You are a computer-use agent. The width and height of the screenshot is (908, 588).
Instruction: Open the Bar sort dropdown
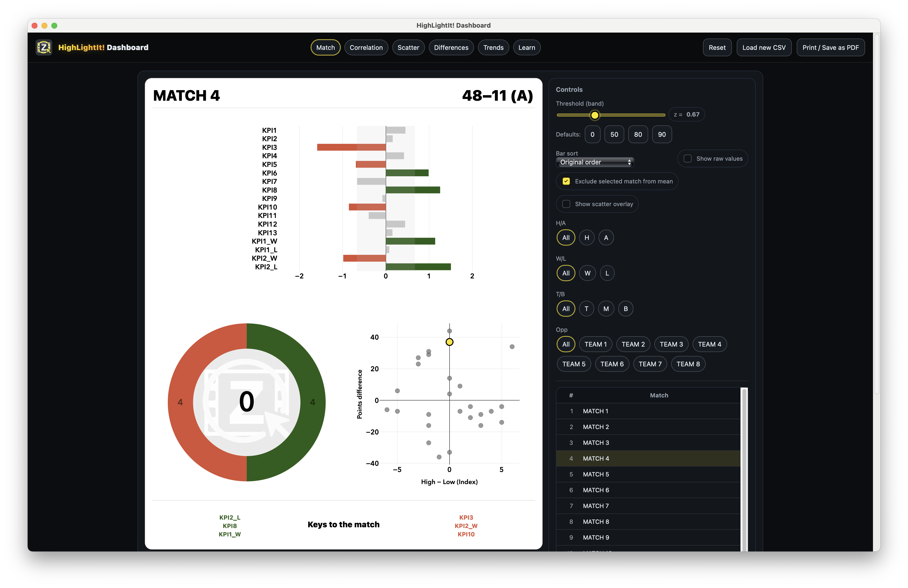click(x=594, y=162)
